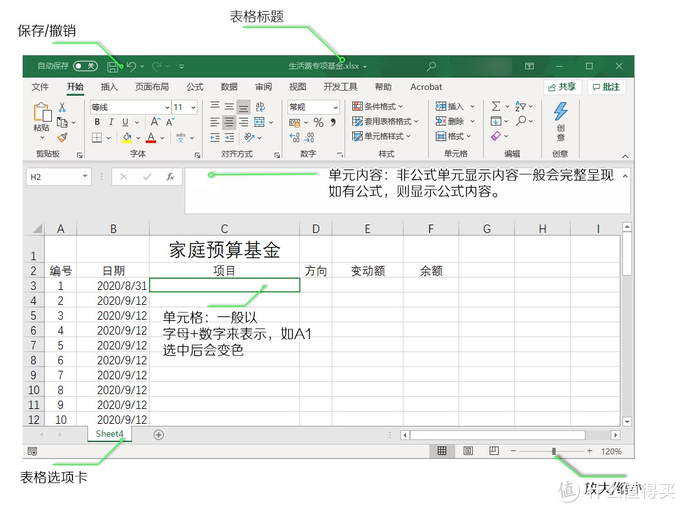Click the Decrease Indent icon
This screenshot has height=508, width=680.
click(215, 138)
